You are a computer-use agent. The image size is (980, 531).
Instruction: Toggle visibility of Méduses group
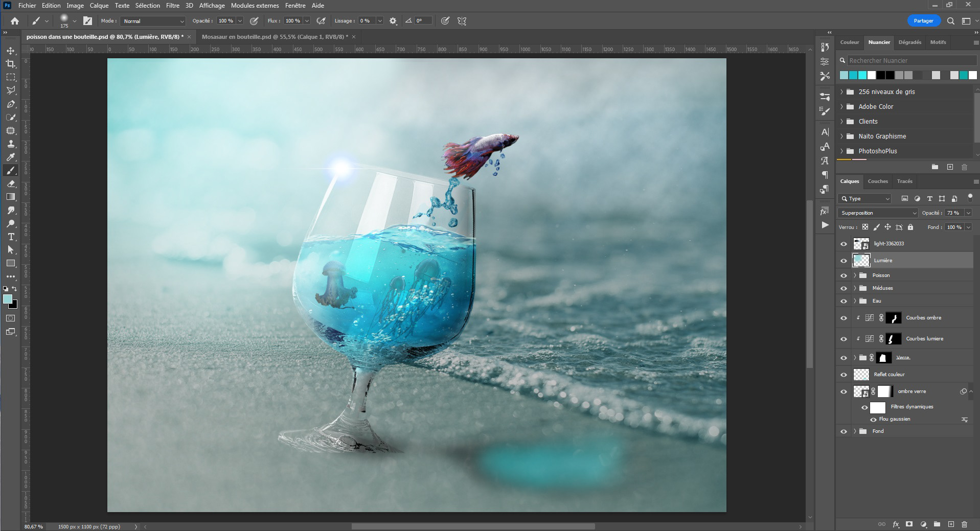click(844, 288)
